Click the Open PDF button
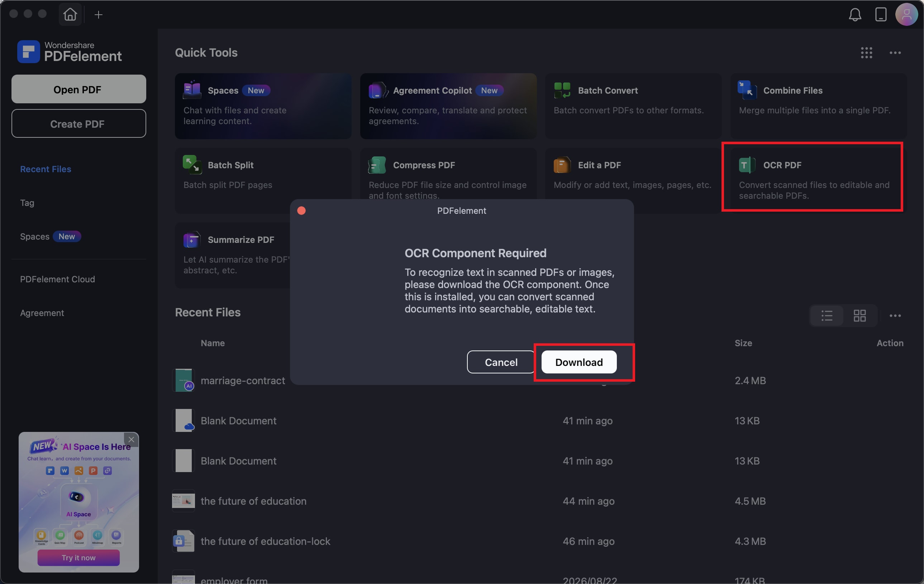This screenshot has height=584, width=924. pos(78,89)
